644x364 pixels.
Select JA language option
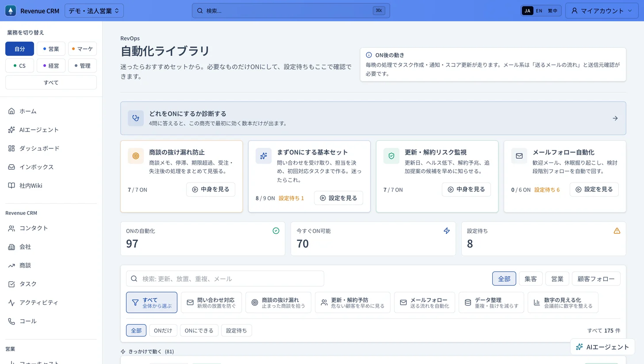click(x=527, y=11)
